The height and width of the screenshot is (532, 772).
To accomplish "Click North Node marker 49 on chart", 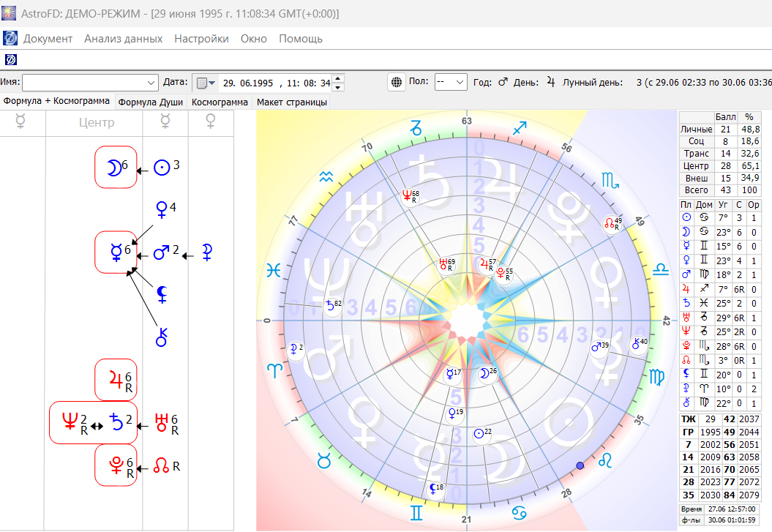I will pos(612,224).
